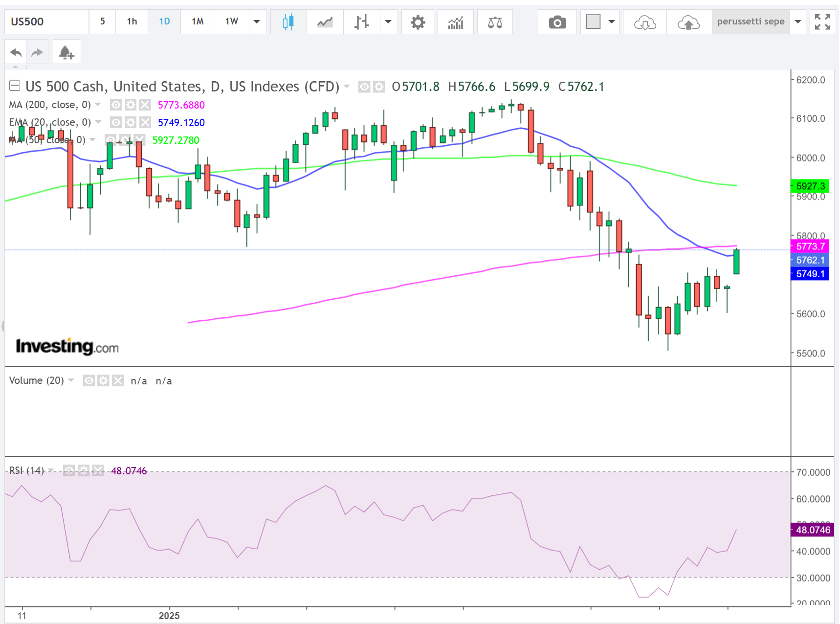The image size is (840, 624).
Task: Click the perussetti sepe layout button
Action: (x=751, y=22)
